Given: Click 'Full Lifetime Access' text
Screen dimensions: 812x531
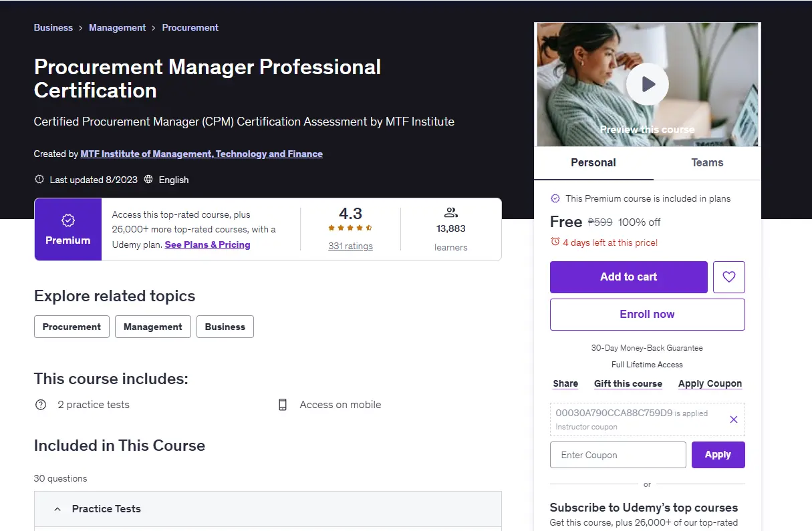Looking at the screenshot, I should click(647, 365).
